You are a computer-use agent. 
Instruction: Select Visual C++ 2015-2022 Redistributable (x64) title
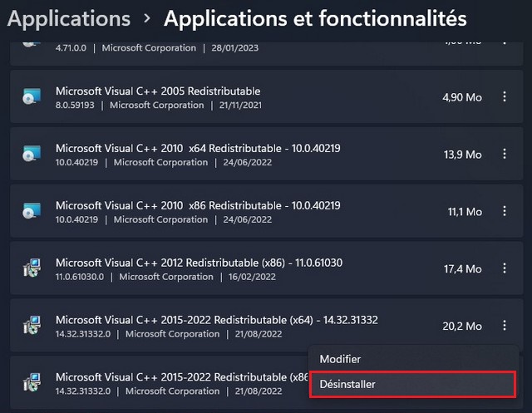coord(217,320)
